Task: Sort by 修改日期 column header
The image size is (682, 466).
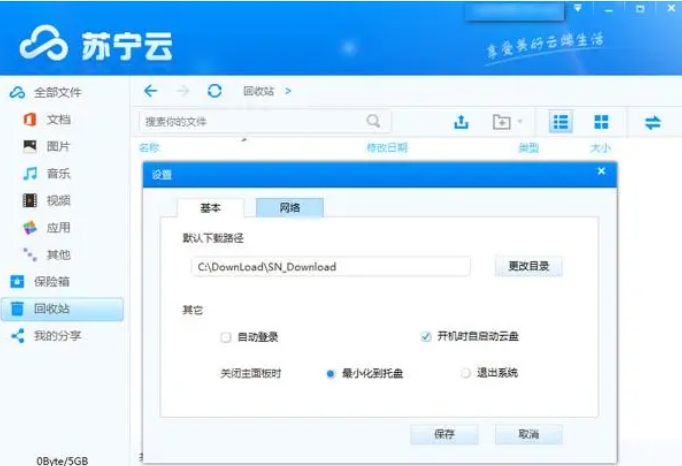Action: [x=387, y=148]
